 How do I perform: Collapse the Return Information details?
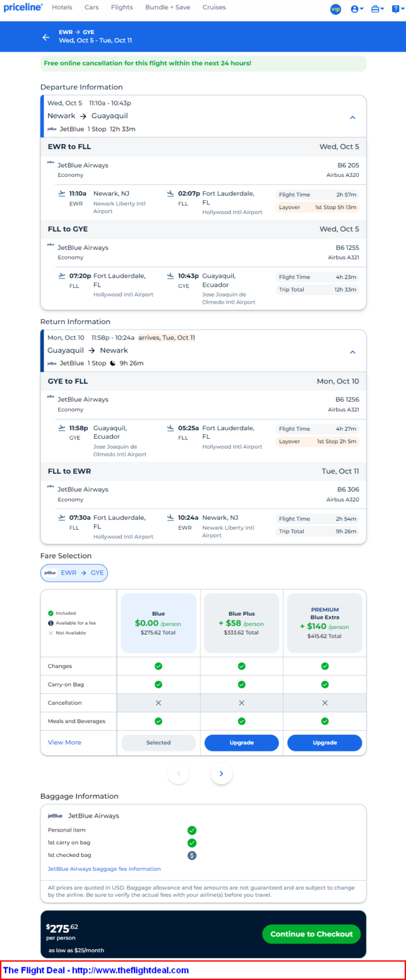coord(353,352)
